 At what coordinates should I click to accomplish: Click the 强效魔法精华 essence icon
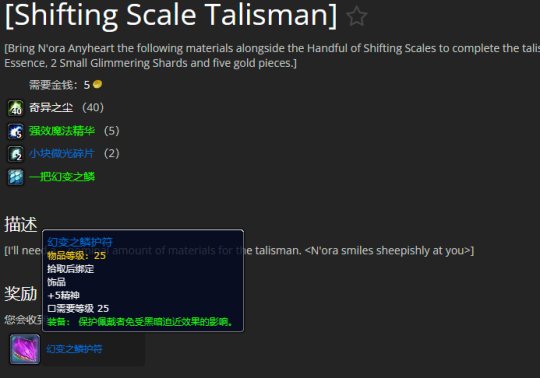click(15, 131)
